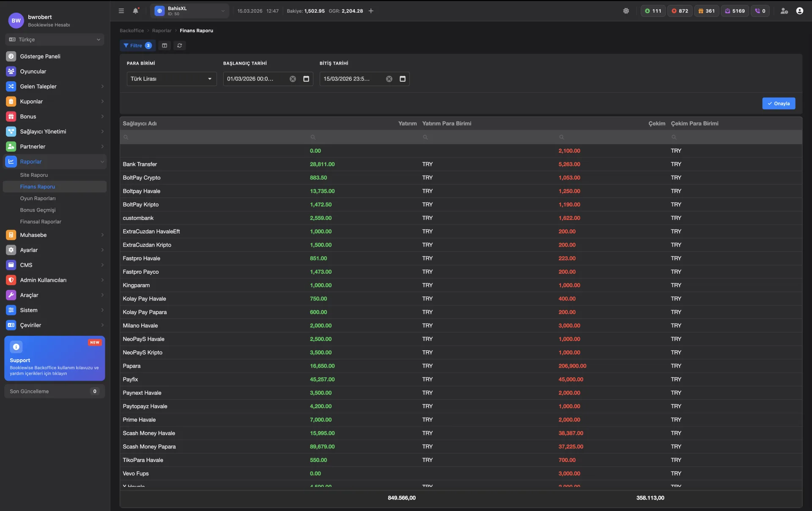Open the Bitiş Tarihi calendar picker
Image resolution: width=812 pixels, height=511 pixels.
point(402,79)
